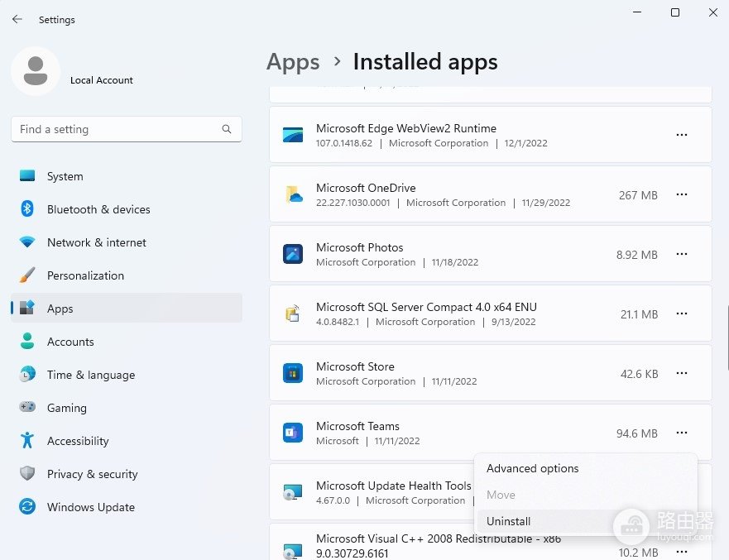The image size is (729, 560).
Task: Click the Microsoft Edge WebView2 Runtime app icon
Action: [293, 135]
